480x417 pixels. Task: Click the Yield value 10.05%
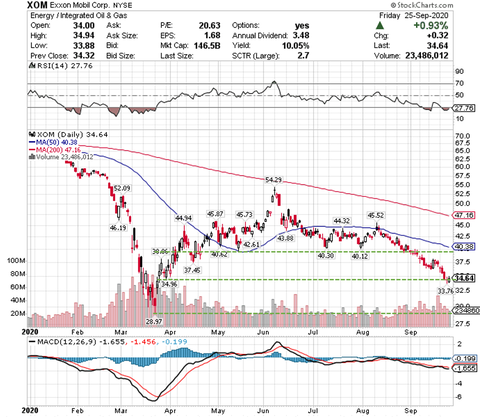295,46
